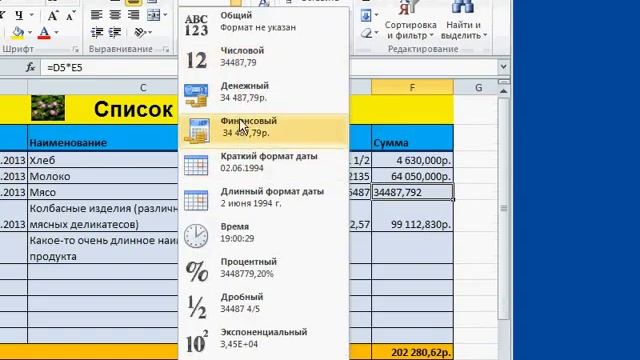The image size is (640, 360).
Task: Click the increase font size icon
Action: (x=52, y=16)
